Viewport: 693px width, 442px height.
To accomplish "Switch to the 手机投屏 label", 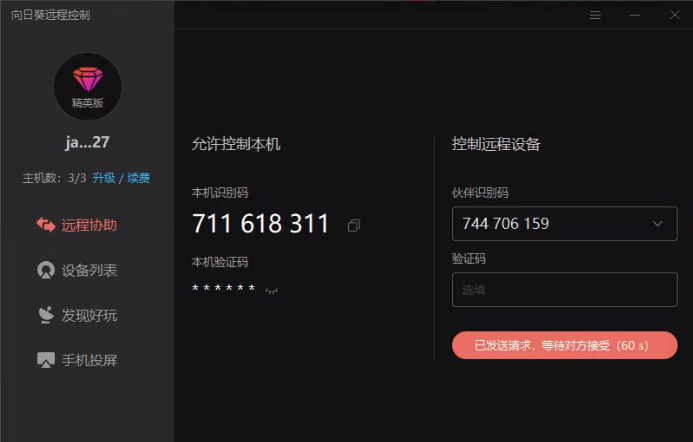I will click(89, 360).
